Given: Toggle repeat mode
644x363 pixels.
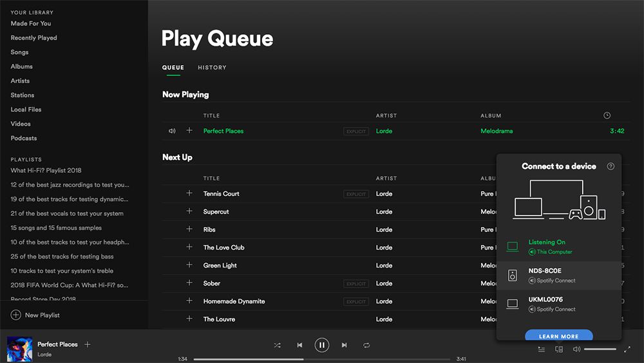Looking at the screenshot, I should pyautogui.click(x=366, y=346).
